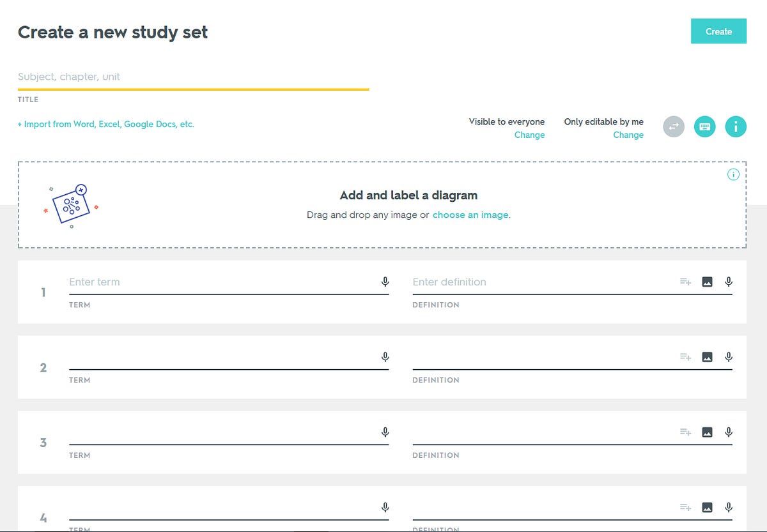Add an image to definition 2
This screenshot has height=532, width=767.
[x=708, y=356]
